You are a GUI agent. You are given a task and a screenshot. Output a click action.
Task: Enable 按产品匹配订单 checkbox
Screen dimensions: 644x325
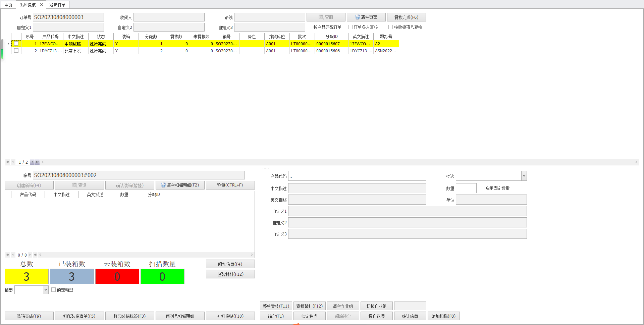tap(310, 27)
